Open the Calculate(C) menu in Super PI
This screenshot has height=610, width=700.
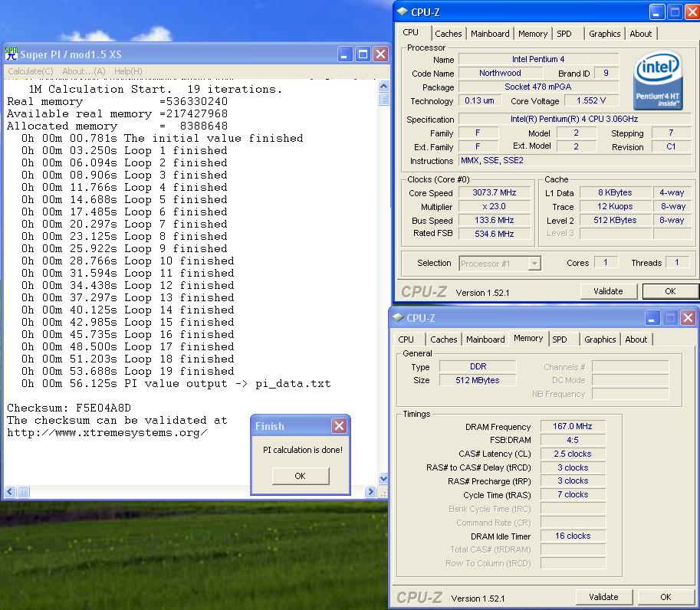(31, 71)
